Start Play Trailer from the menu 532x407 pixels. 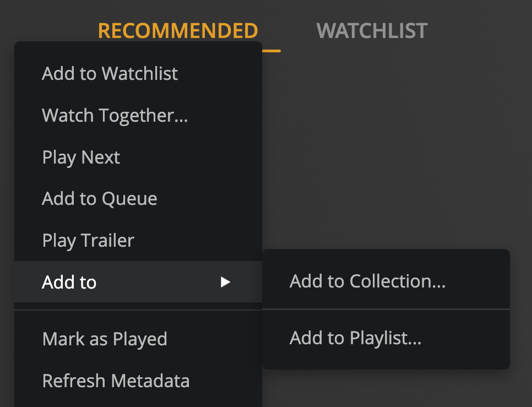click(x=138, y=241)
